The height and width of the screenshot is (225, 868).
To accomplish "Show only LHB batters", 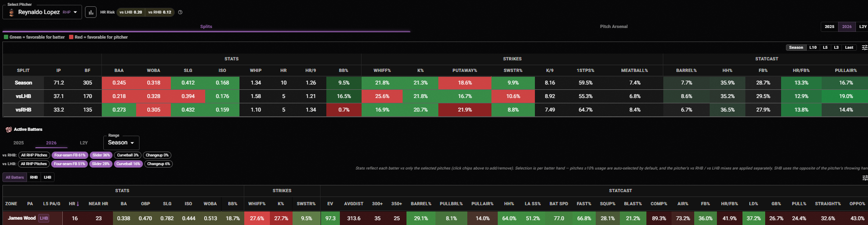I will pos(47,177).
